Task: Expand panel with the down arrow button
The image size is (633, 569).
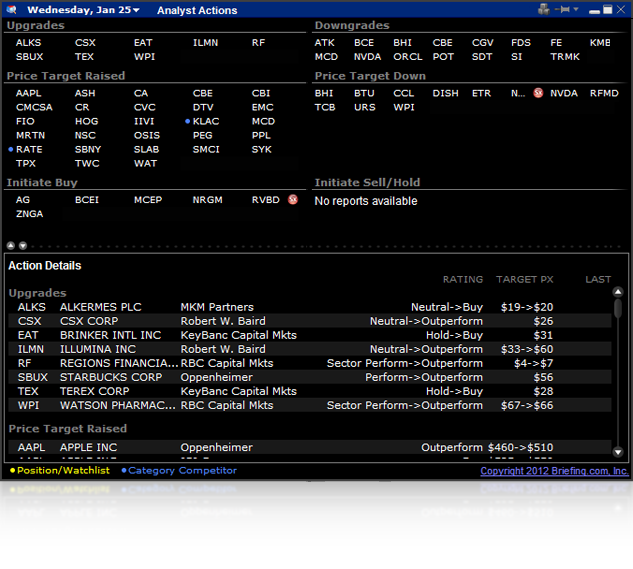Action: tap(23, 246)
